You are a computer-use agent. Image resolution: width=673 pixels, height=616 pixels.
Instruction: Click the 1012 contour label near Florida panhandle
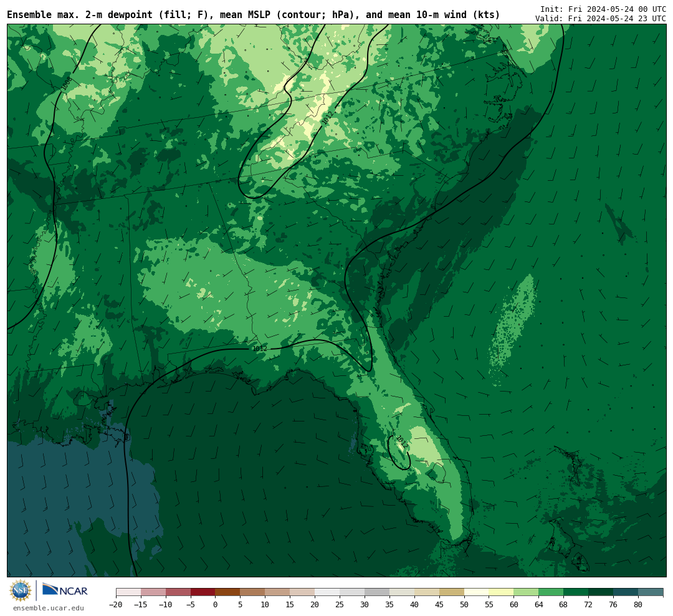point(259,349)
